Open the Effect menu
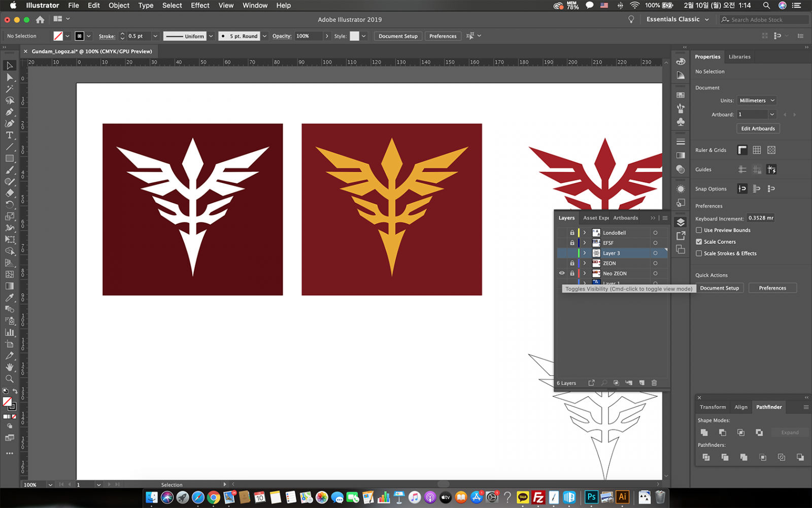 200,6
